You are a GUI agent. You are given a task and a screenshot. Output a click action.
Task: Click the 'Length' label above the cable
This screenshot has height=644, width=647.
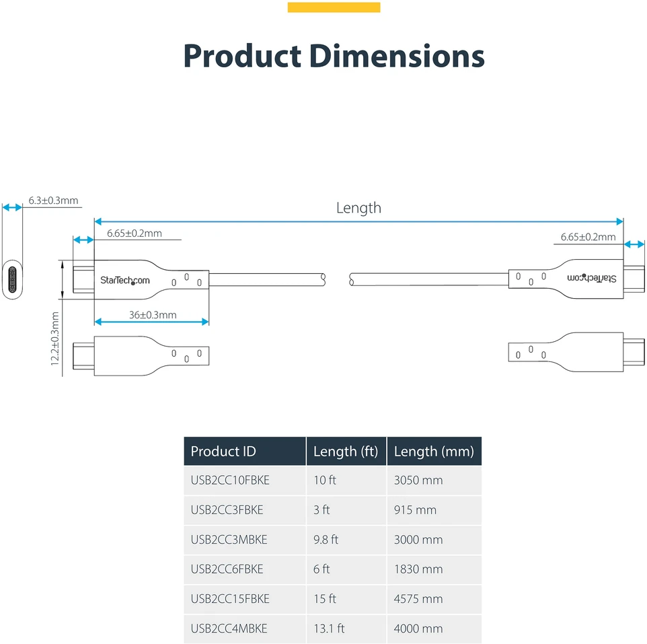[358, 208]
